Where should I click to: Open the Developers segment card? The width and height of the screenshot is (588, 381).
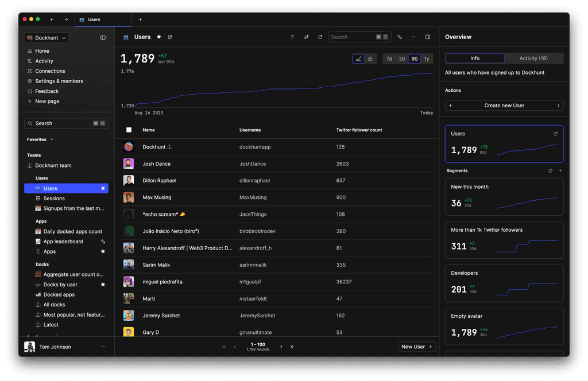[x=504, y=283]
